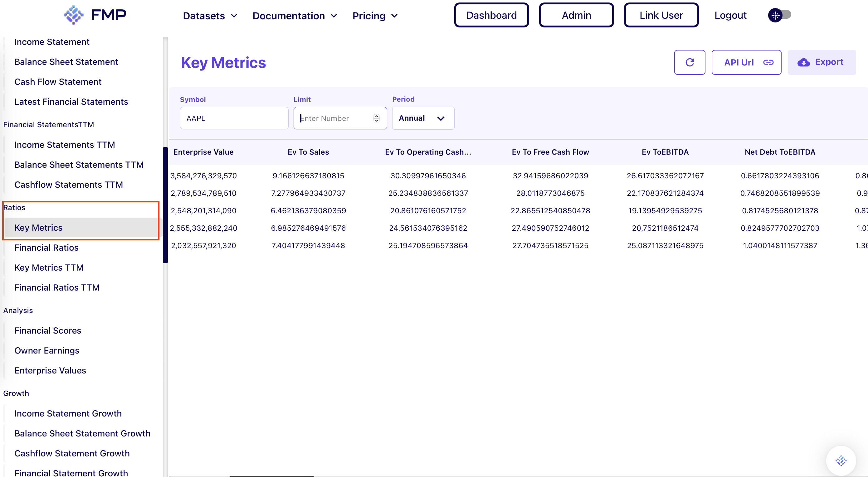Open Financial Scores
868x477 pixels.
[x=48, y=330]
